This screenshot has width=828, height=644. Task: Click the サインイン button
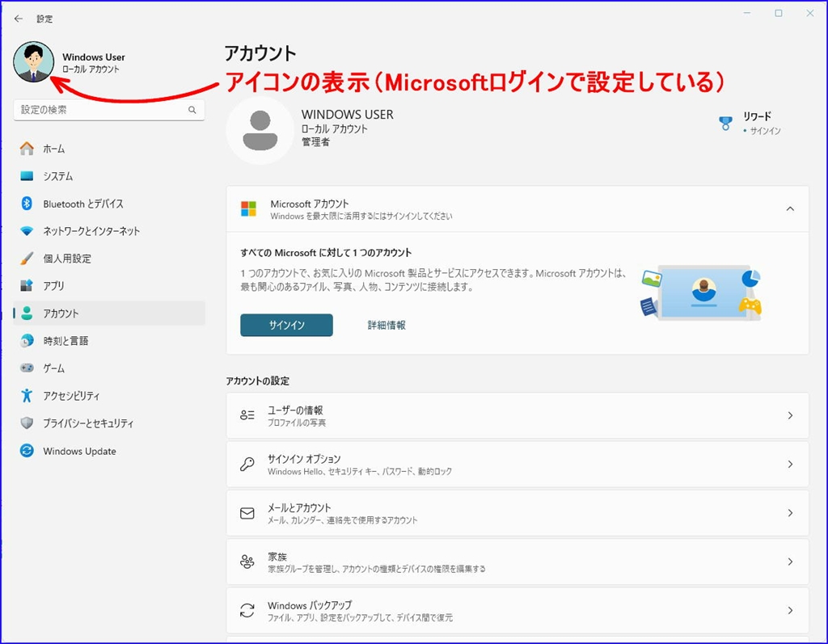[x=286, y=325]
